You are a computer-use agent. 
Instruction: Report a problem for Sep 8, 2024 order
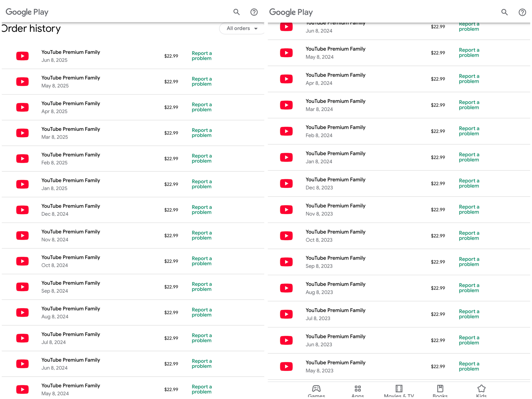coord(202,287)
